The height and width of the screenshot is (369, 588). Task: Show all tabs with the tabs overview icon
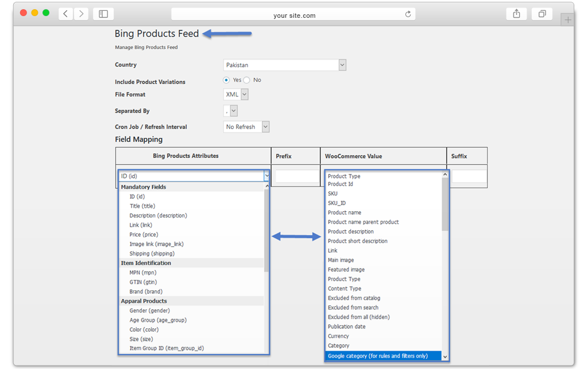(x=542, y=14)
